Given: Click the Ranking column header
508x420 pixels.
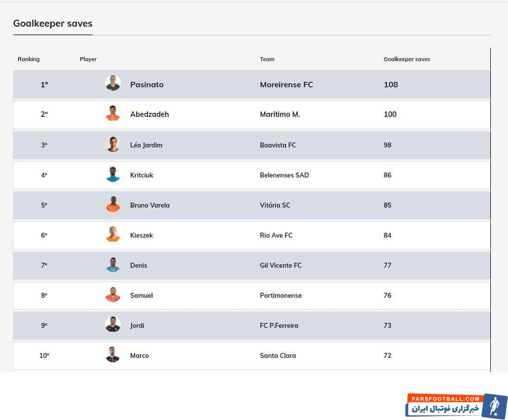Looking at the screenshot, I should point(29,59).
